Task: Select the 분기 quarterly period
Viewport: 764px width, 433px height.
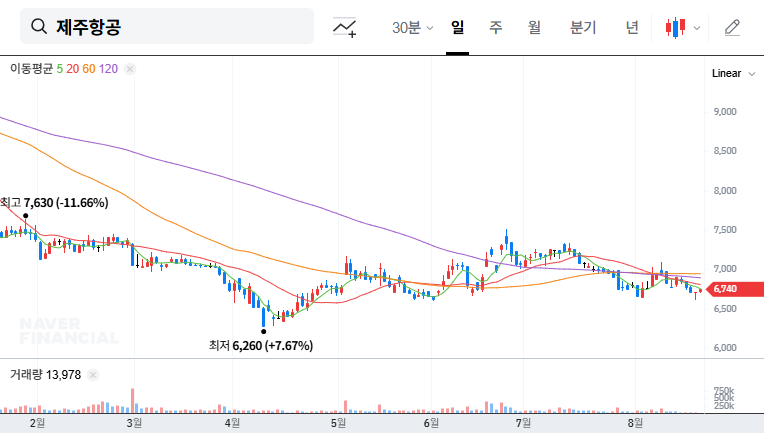Action: pos(582,28)
